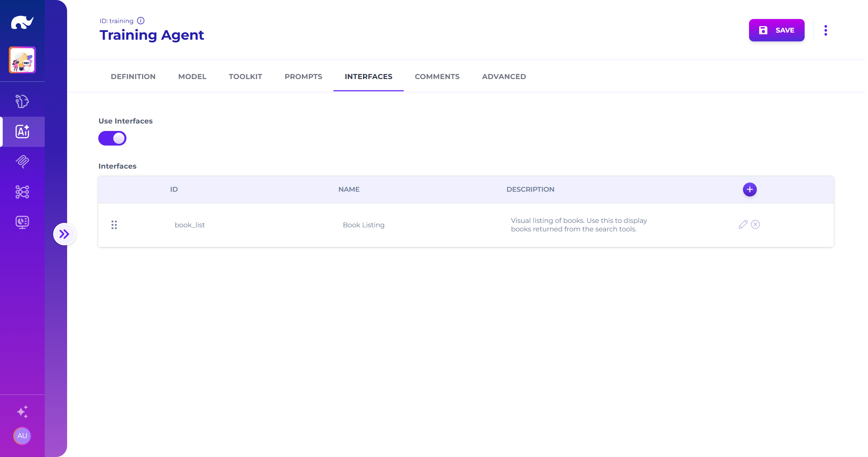The height and width of the screenshot is (457, 868).
Task: Add a new interface with the plus button
Action: pos(750,189)
